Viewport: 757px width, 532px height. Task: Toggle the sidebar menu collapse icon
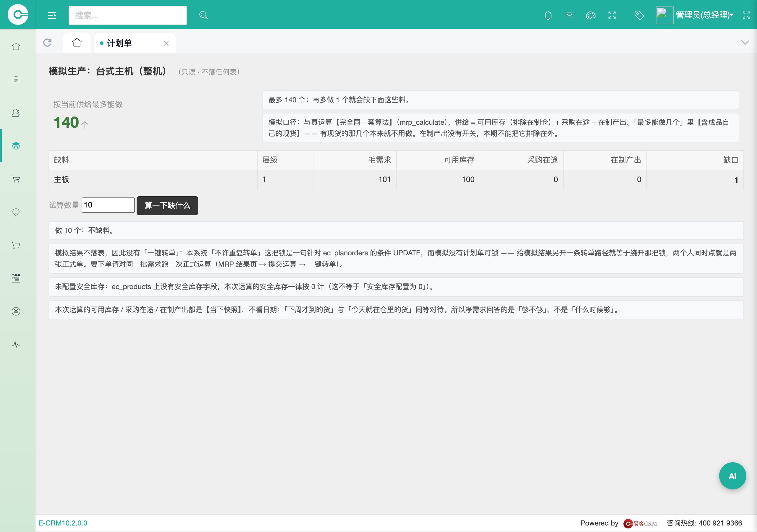pos(52,15)
